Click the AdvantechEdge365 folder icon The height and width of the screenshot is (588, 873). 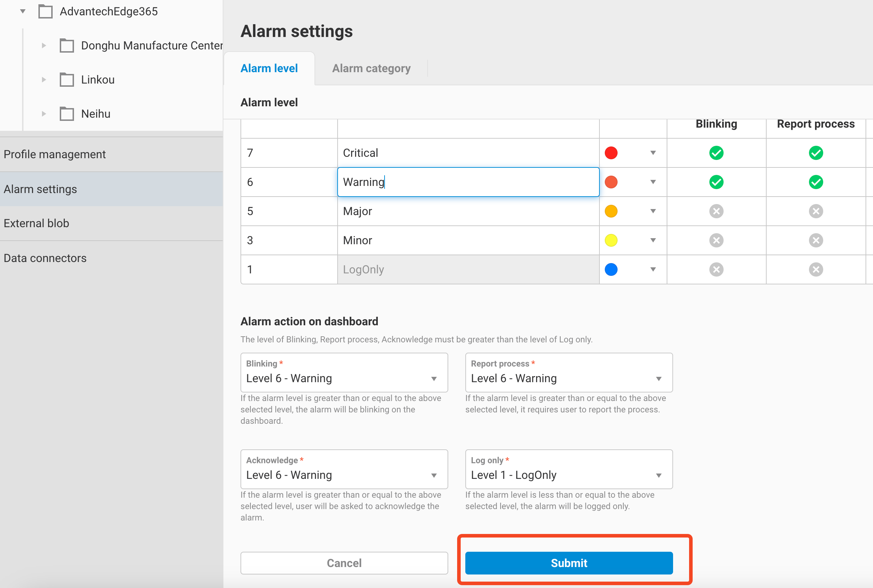coord(46,11)
